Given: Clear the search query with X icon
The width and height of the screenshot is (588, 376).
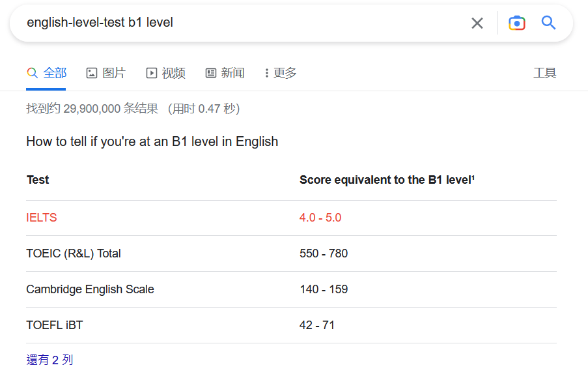Looking at the screenshot, I should click(x=477, y=23).
